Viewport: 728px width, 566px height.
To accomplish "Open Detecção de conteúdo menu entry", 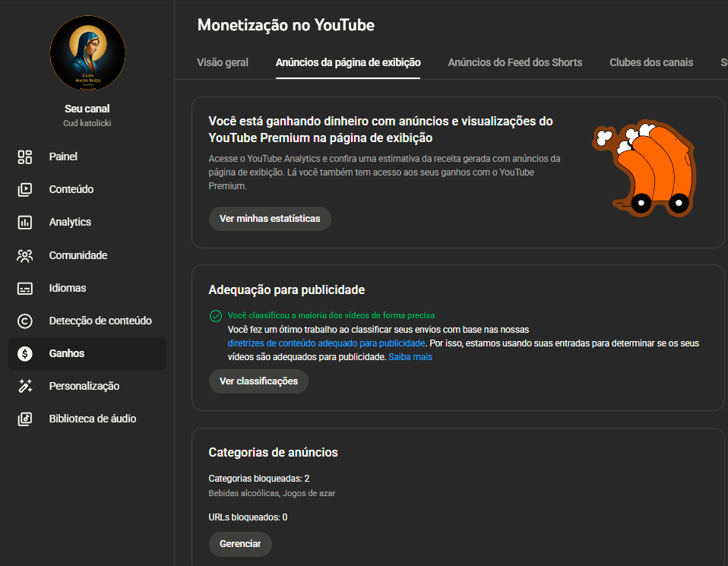I will (x=87, y=321).
